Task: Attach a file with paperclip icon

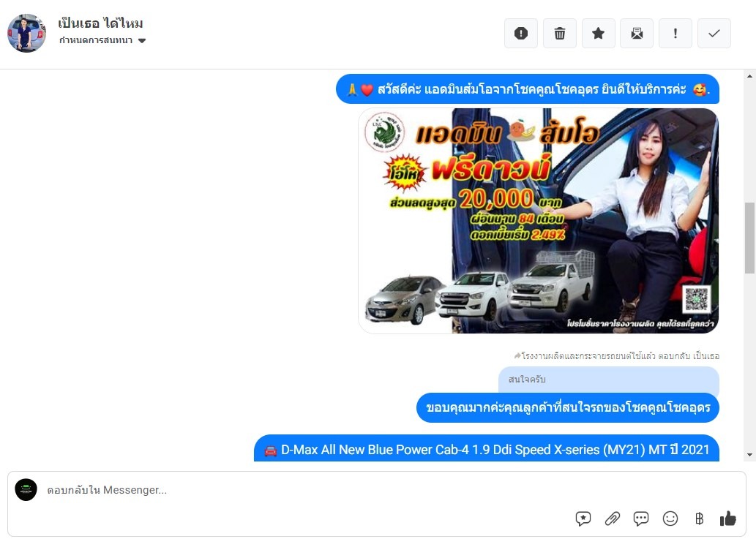Action: click(x=613, y=519)
